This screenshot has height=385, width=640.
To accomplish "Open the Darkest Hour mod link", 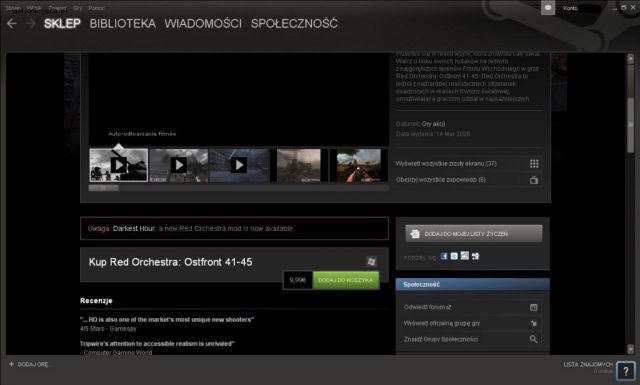I will click(133, 229).
